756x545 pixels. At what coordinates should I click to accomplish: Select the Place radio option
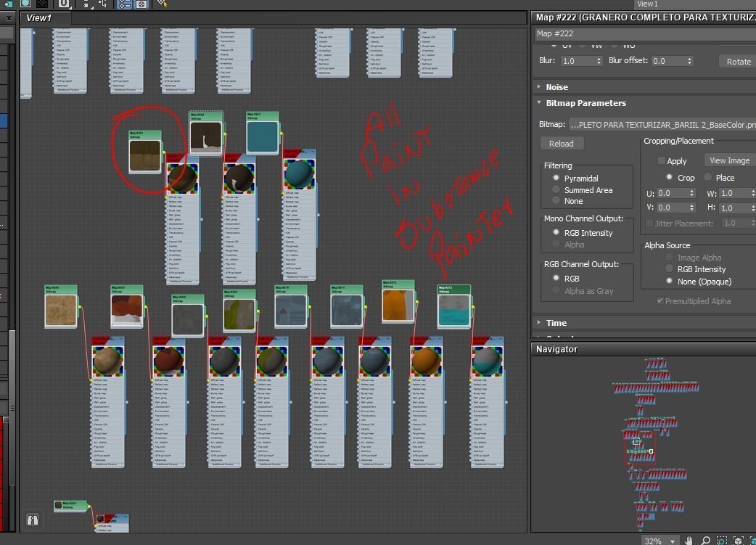(x=708, y=178)
